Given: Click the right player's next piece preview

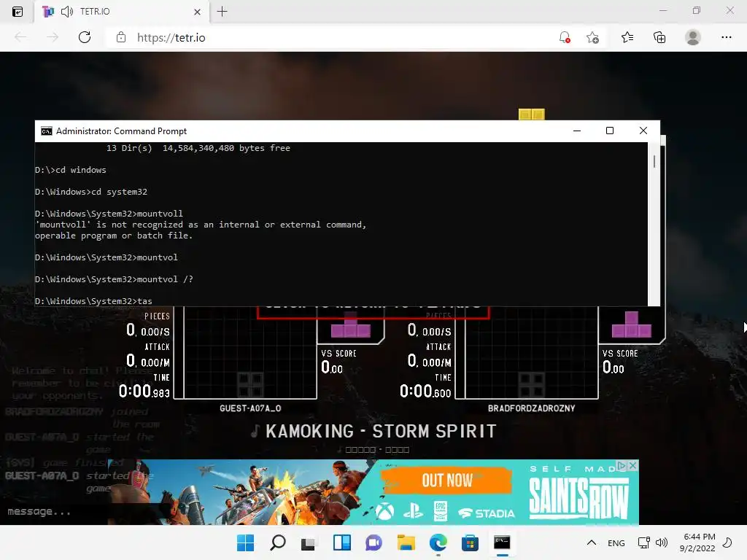Looking at the screenshot, I should pyautogui.click(x=632, y=324).
